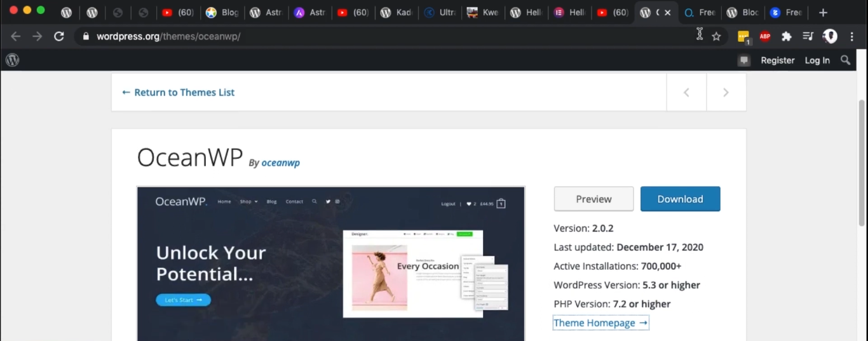The image size is (868, 341).
Task: Close the active OceanWP tab
Action: point(667,13)
